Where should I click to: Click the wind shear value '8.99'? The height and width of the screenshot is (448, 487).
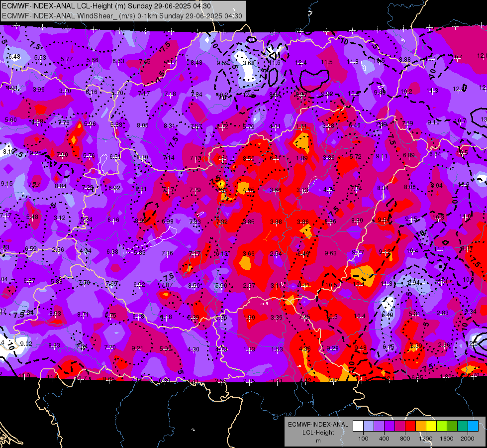coord(141,221)
